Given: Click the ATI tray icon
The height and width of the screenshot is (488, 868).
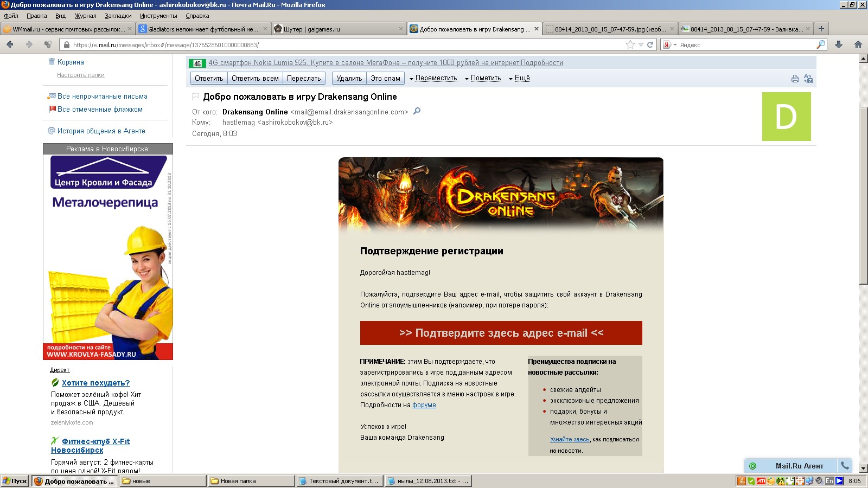Looking at the screenshot, I should [x=761, y=481].
